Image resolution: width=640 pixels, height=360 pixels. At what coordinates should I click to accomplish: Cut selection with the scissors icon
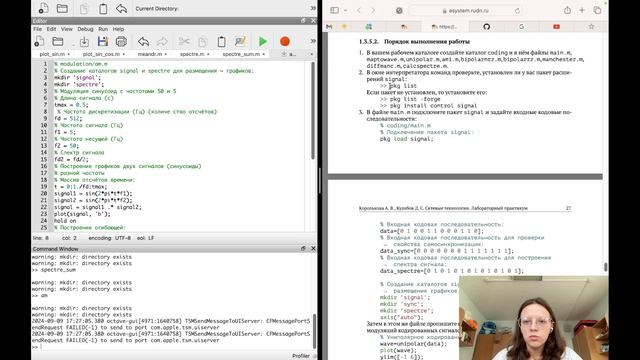[x=184, y=41]
